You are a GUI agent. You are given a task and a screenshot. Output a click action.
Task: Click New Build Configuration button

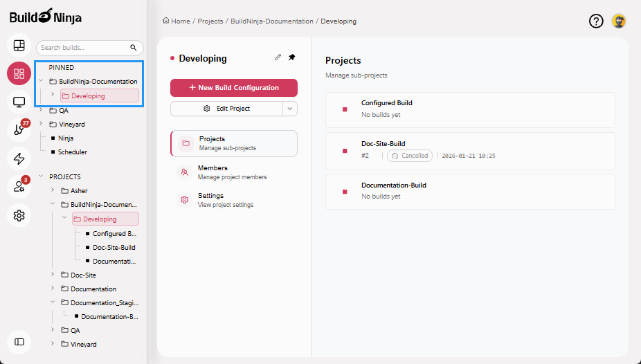[234, 88]
